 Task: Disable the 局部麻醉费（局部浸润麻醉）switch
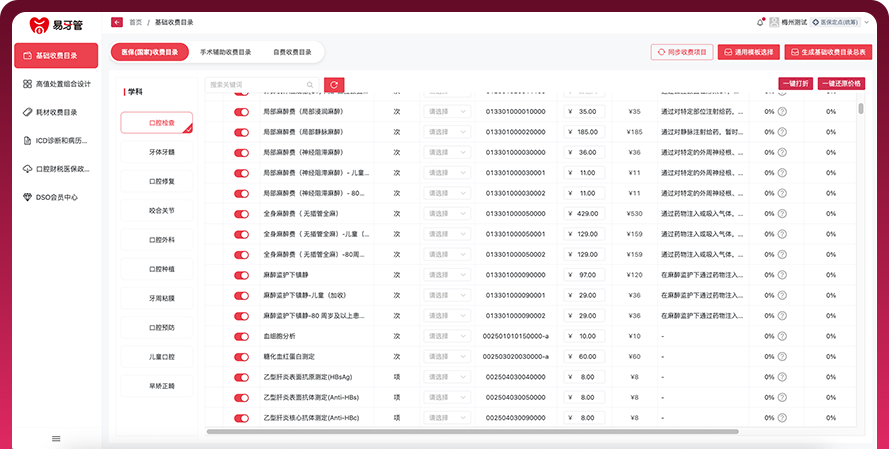coord(242,112)
